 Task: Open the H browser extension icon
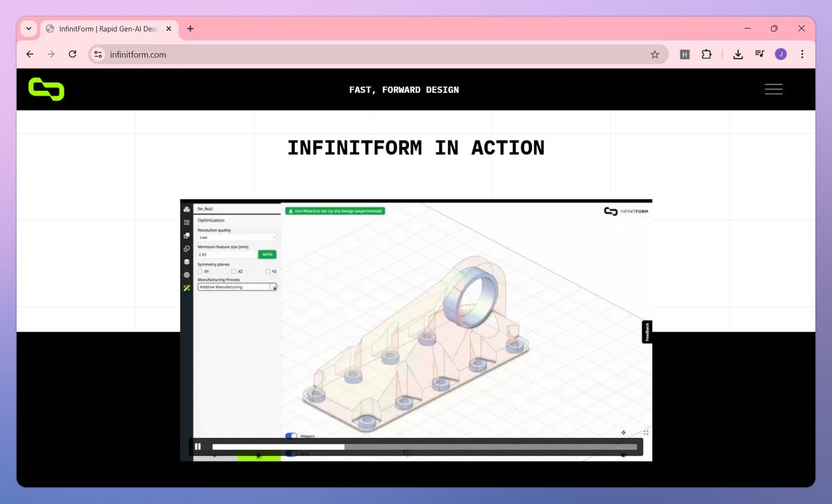(x=684, y=54)
